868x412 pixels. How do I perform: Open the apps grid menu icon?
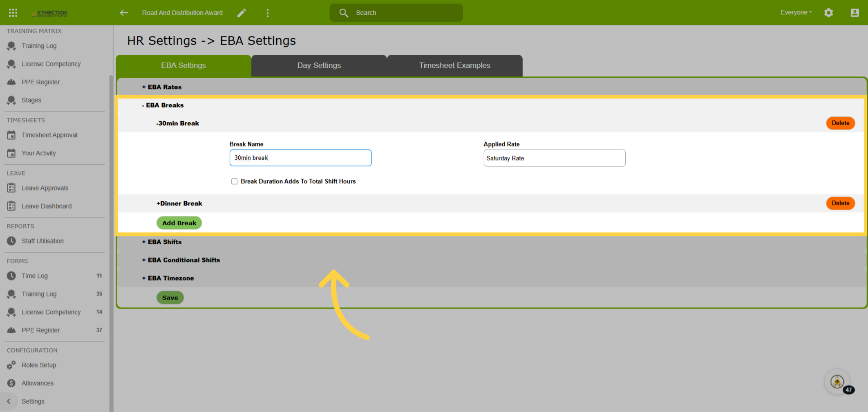(x=13, y=13)
